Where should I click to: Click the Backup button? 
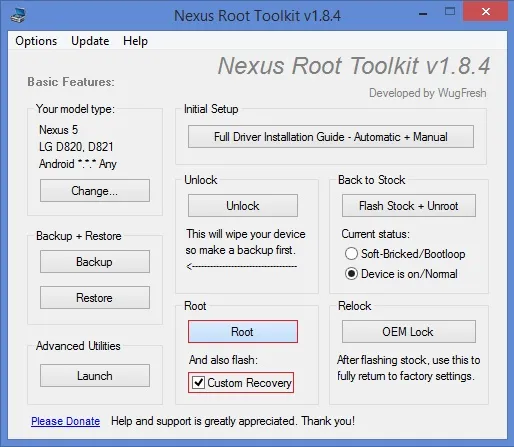point(95,262)
